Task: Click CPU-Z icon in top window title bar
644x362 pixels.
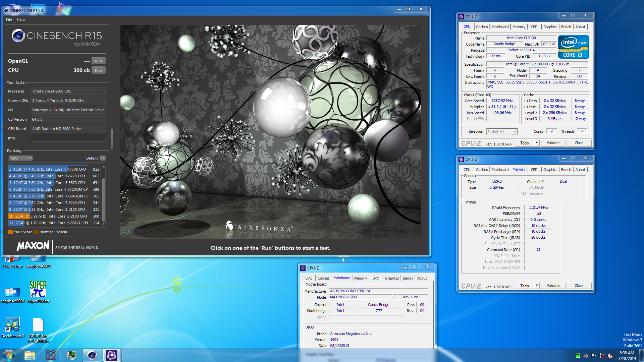Action: pyautogui.click(x=461, y=16)
